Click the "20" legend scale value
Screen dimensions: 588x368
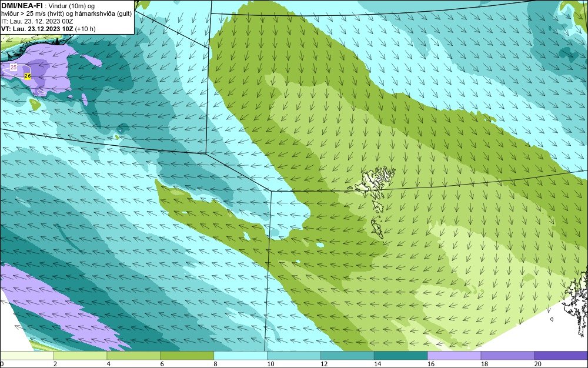coord(538,364)
